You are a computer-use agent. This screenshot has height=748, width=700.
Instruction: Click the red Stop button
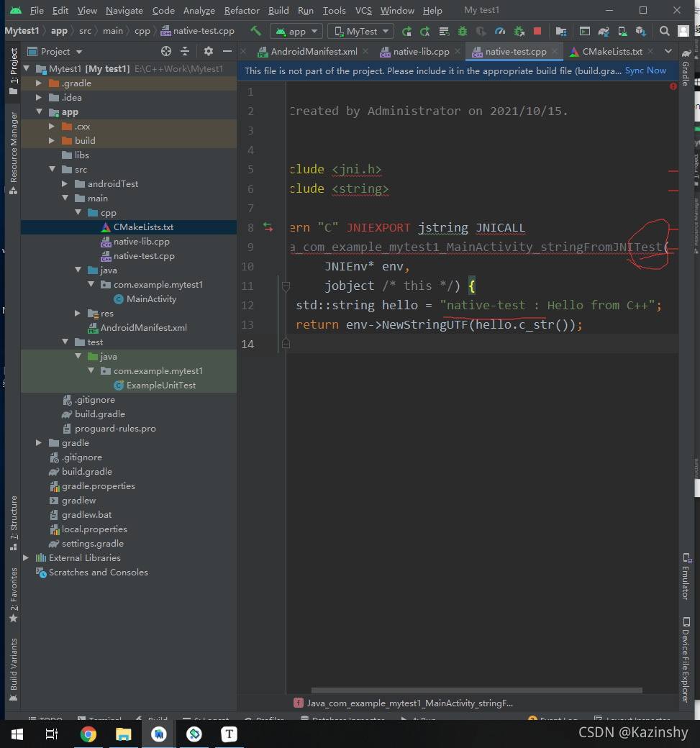[x=537, y=31]
